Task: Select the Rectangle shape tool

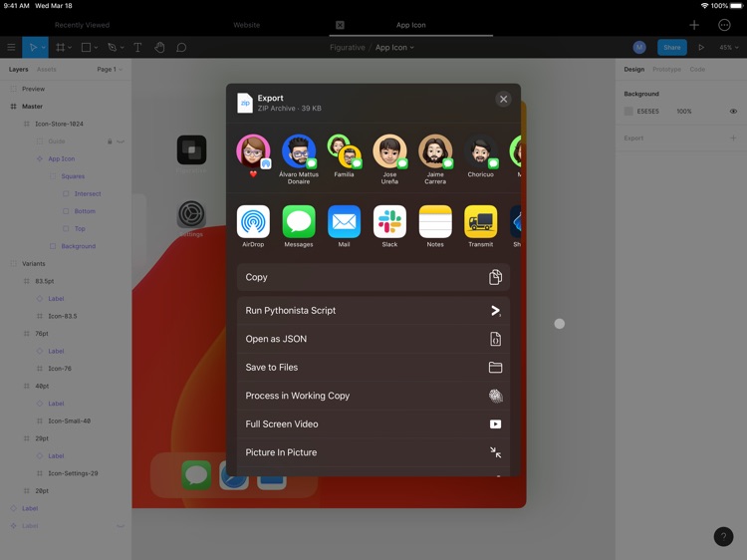Action: tap(86, 47)
